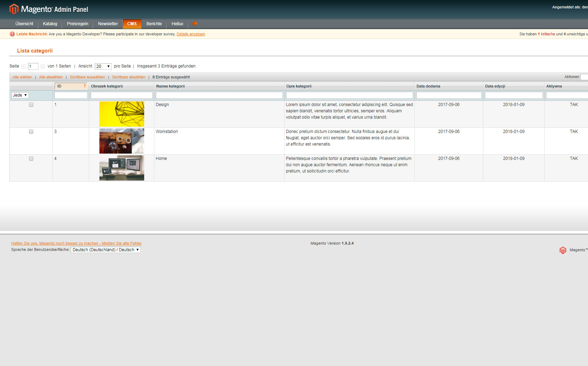The height and width of the screenshot is (366, 588).
Task: Click Sichtbare abwählen link
Action: (x=128, y=77)
